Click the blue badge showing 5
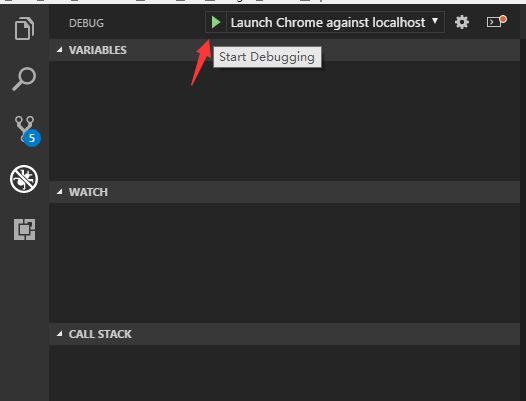Viewport: 526px width, 401px height. click(32, 138)
